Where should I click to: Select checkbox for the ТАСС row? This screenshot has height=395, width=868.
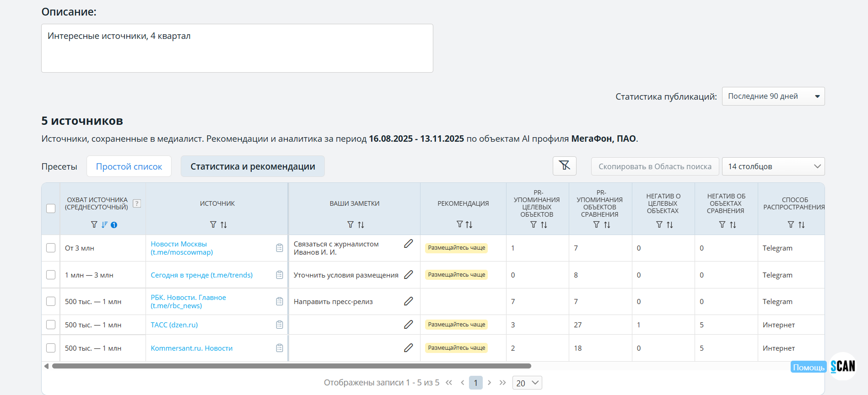tap(51, 325)
